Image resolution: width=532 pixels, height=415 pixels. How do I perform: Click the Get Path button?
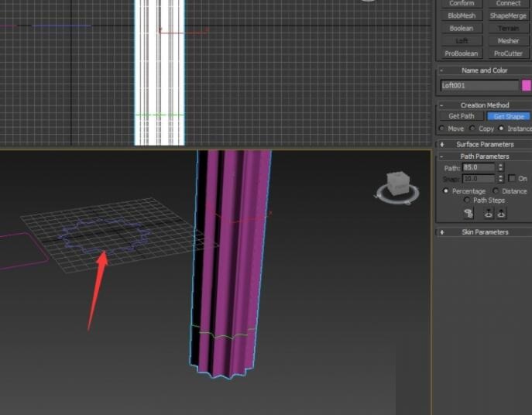[x=462, y=116]
